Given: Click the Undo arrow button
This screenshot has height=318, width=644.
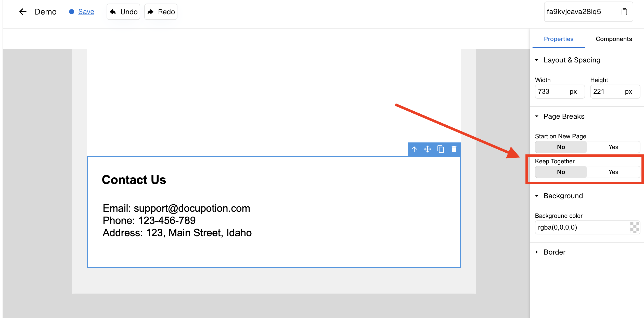Looking at the screenshot, I should tap(123, 12).
